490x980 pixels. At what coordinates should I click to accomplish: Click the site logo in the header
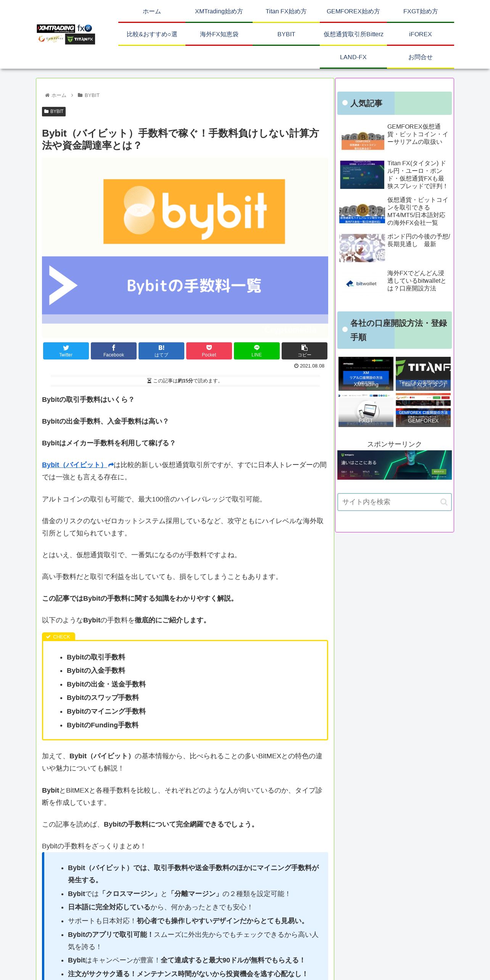click(66, 34)
